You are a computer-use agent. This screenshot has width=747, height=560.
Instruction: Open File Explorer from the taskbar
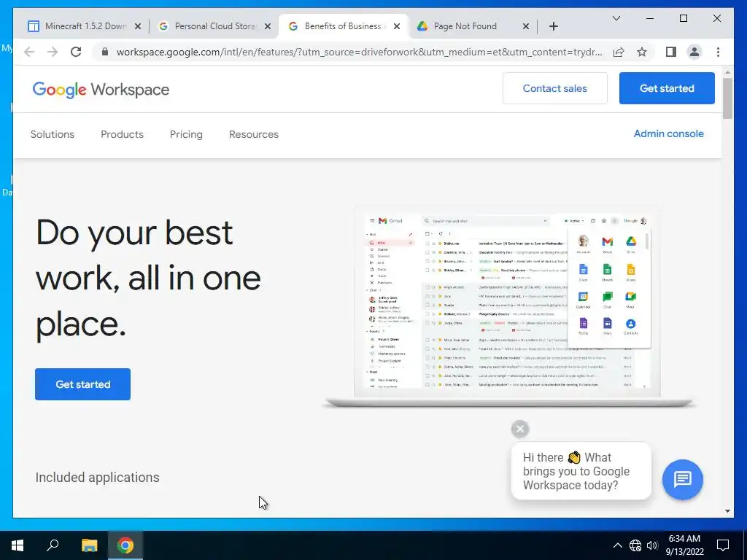[89, 545]
